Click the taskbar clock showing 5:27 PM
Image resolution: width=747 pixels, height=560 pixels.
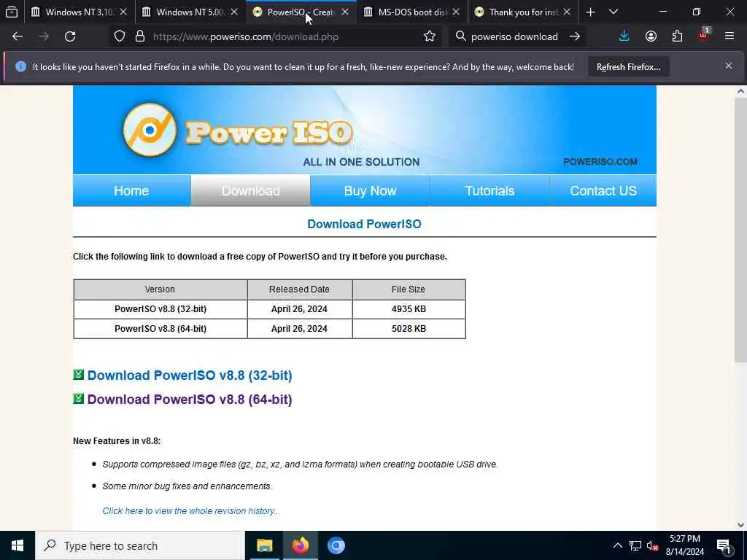684,545
